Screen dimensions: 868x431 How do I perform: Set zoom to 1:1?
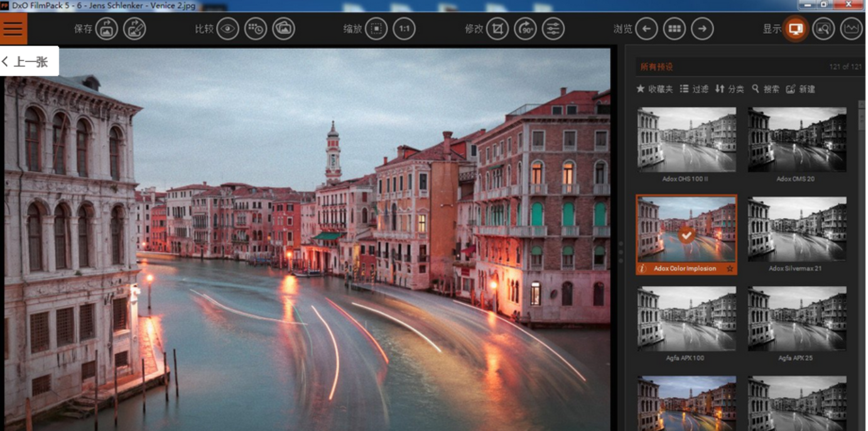click(404, 29)
